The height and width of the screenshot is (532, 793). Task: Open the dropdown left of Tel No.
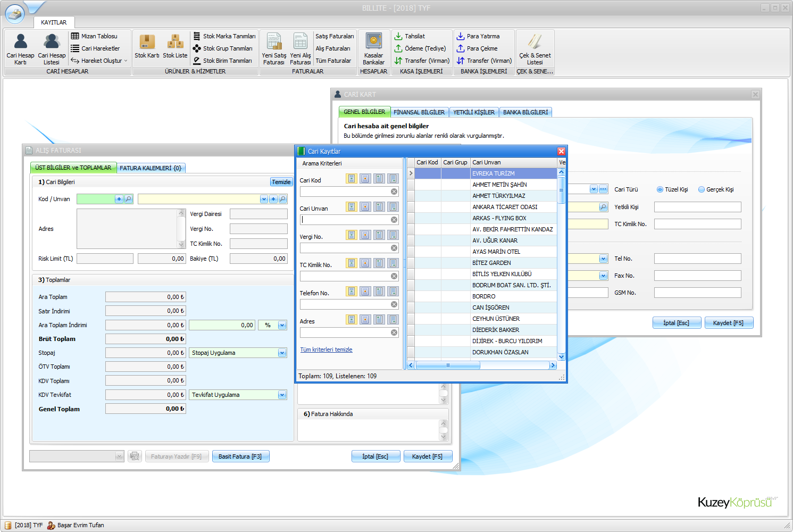(x=603, y=259)
